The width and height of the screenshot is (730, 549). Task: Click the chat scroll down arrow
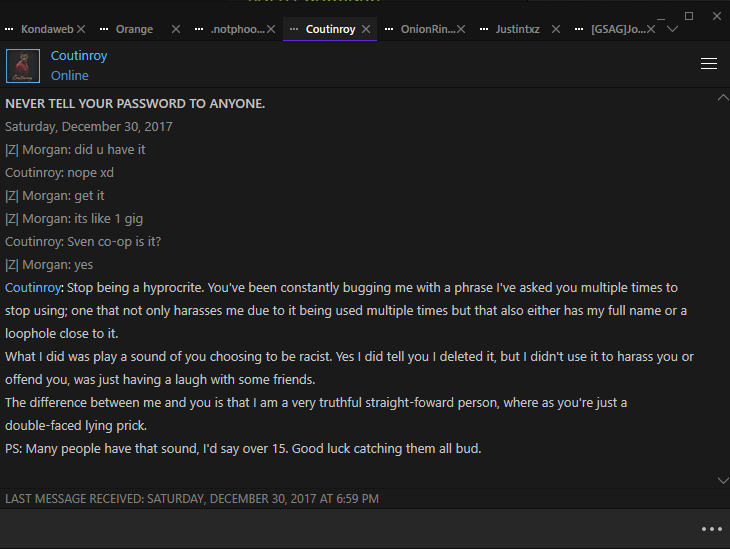point(723,481)
